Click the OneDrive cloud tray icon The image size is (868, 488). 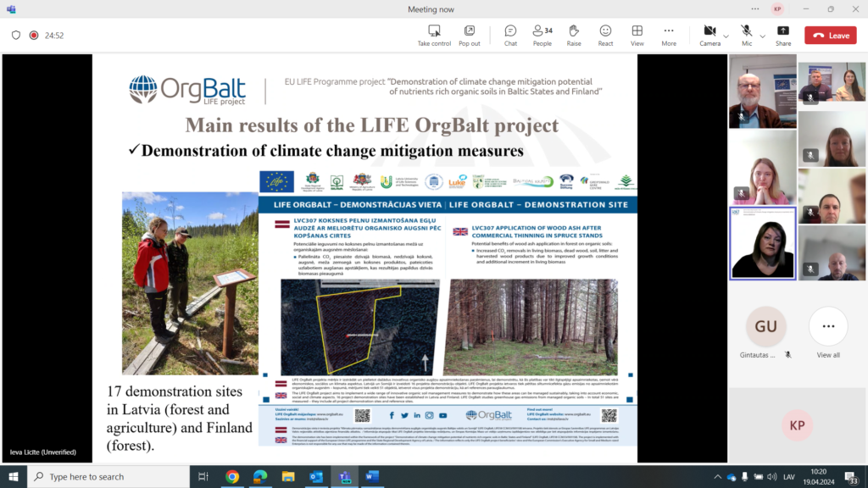click(732, 476)
